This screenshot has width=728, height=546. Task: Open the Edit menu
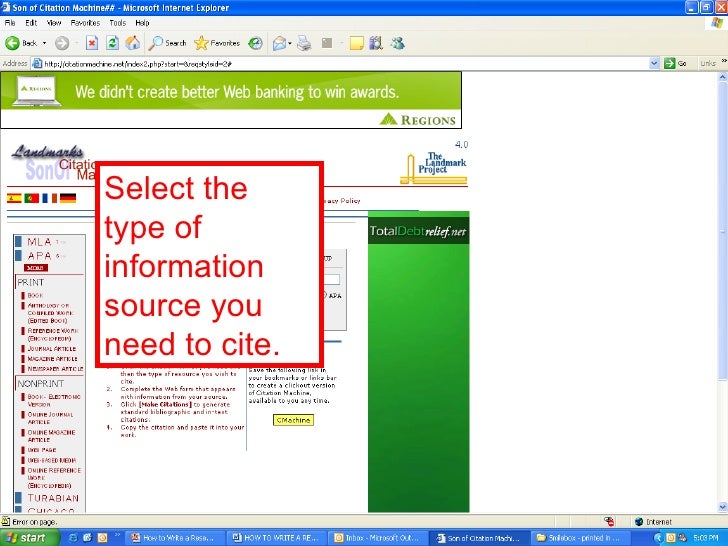[x=31, y=23]
